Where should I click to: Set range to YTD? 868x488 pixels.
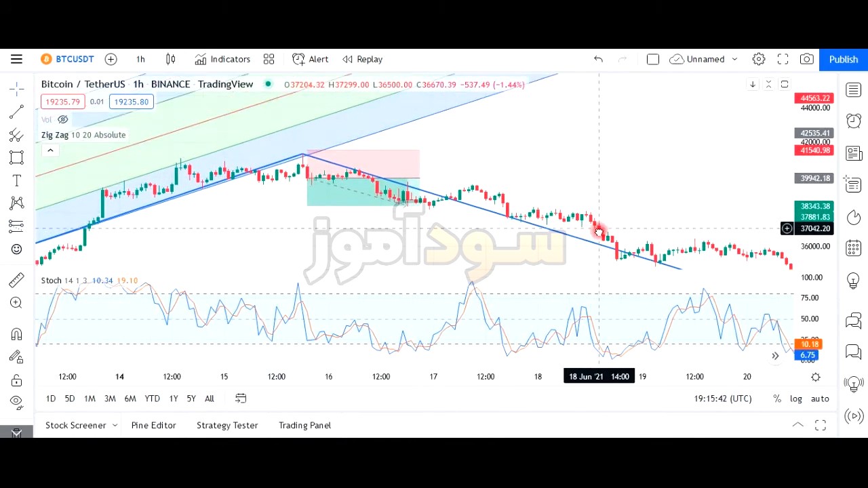pyautogui.click(x=152, y=399)
